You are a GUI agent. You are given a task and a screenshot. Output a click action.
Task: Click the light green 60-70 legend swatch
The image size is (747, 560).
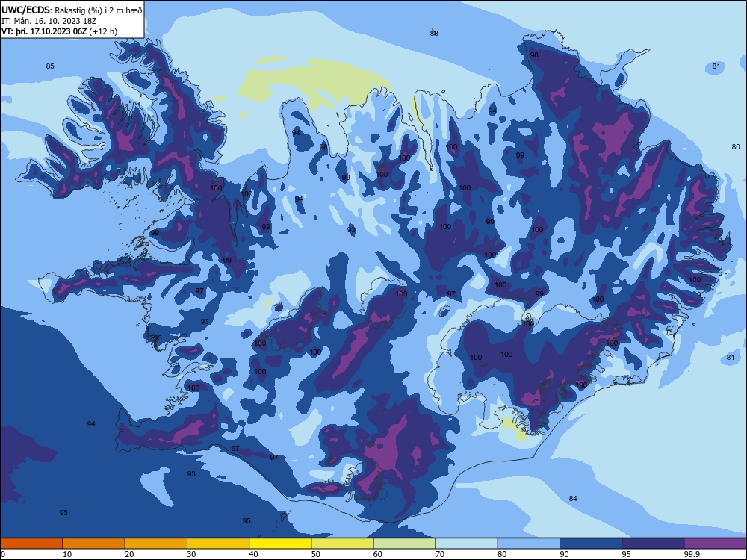[404, 544]
